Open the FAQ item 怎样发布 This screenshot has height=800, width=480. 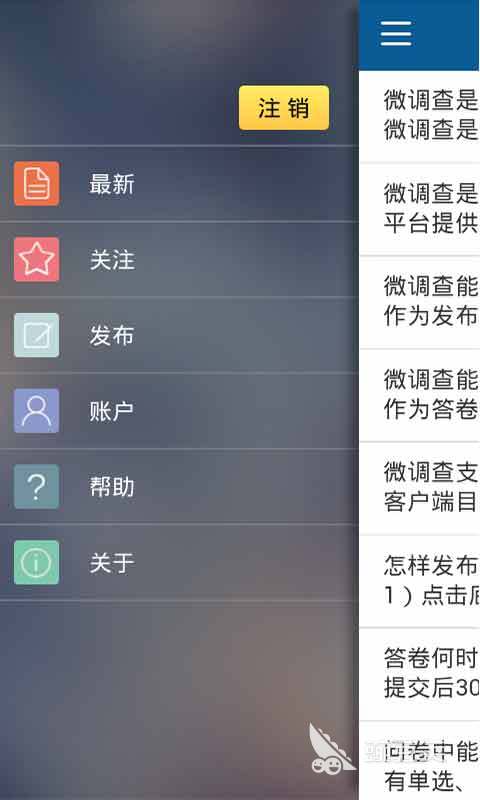click(419, 581)
